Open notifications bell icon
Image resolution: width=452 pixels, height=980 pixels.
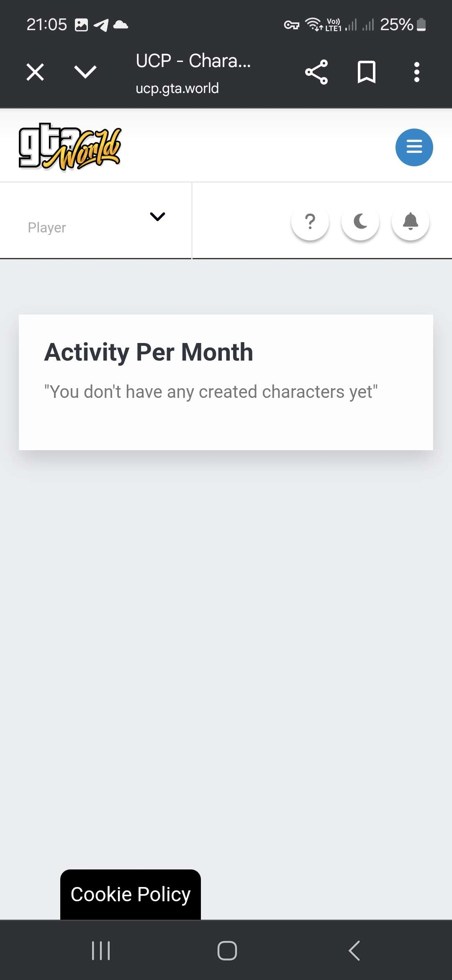point(411,221)
